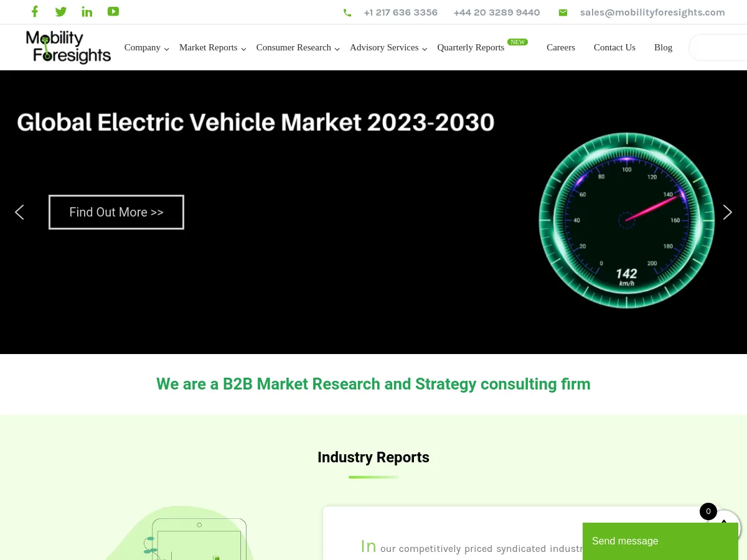Visit the LinkedIn profile icon
The height and width of the screenshot is (560, 747).
click(x=87, y=11)
